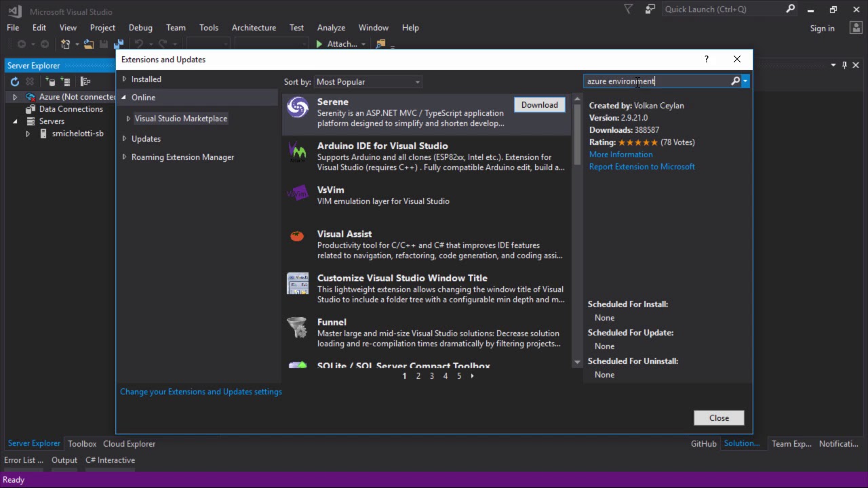Switch to the Toolbox tab
Screen dimensions: 868x488
[82, 444]
